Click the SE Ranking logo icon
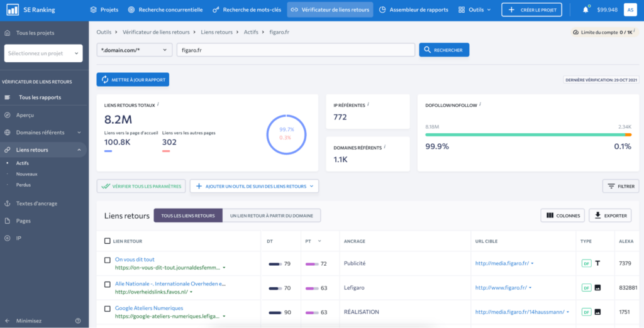The height and width of the screenshot is (328, 644). tap(13, 9)
